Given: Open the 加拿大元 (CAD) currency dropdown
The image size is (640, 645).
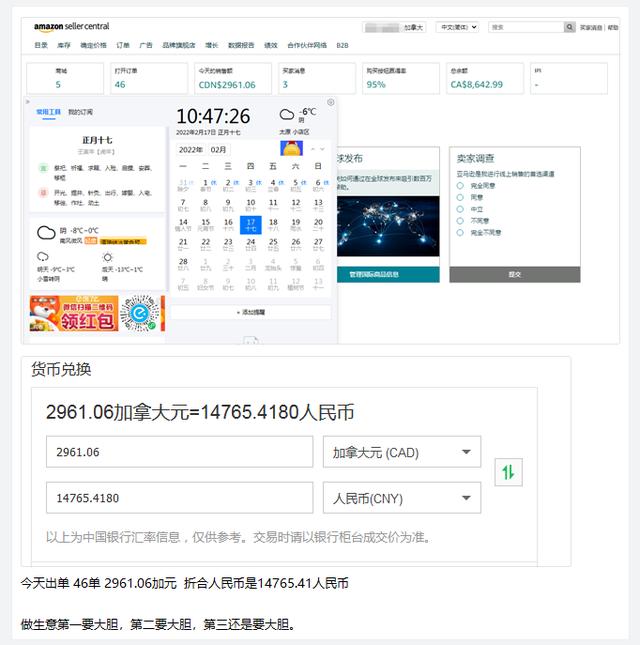Looking at the screenshot, I should click(x=402, y=452).
